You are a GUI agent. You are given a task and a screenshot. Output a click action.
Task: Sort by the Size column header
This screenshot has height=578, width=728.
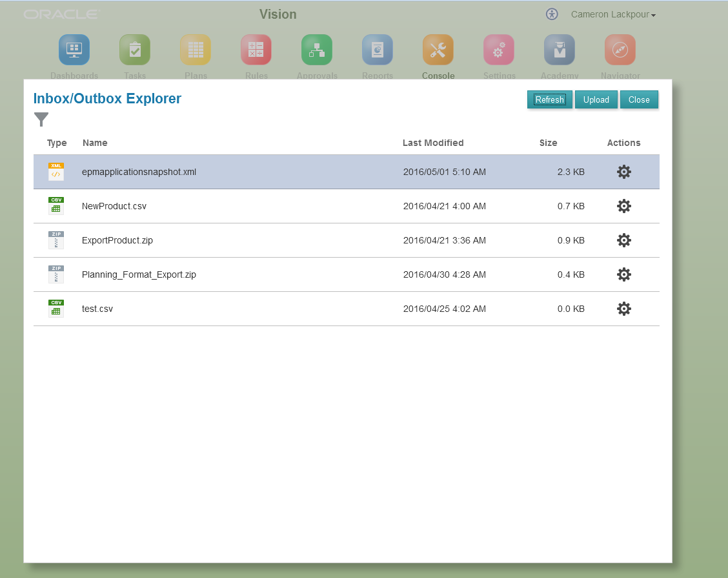[x=548, y=143]
